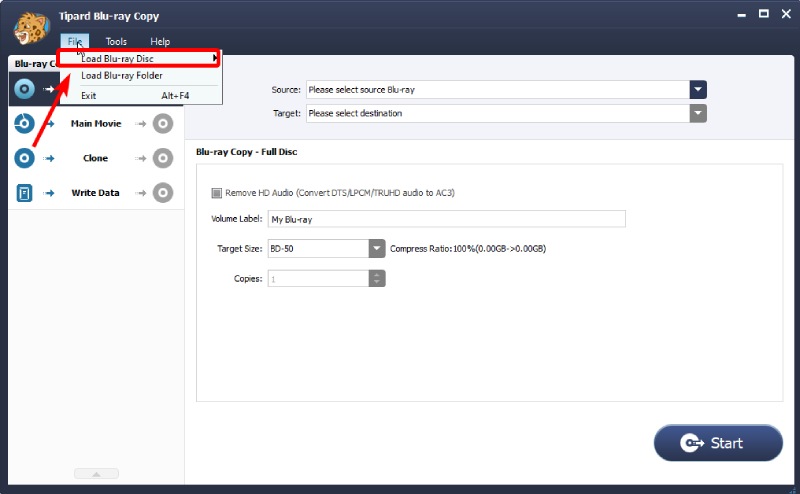Screen dimensions: 800x494
Task: Select the Full Disc source disc icon
Action: pyautogui.click(x=24, y=89)
